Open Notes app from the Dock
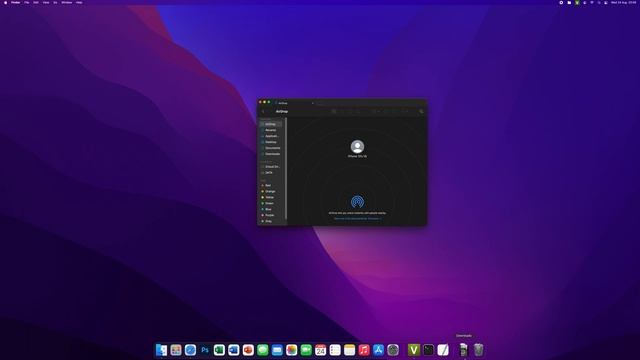 [x=350, y=350]
